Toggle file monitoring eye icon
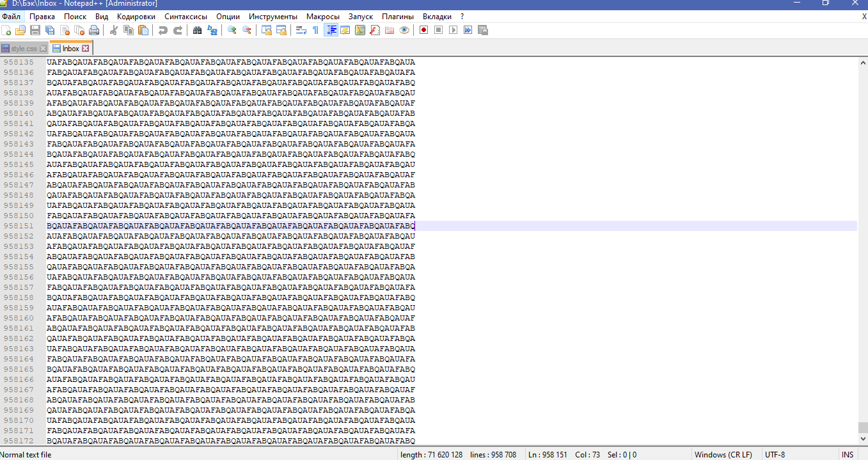This screenshot has width=868, height=460. (x=404, y=30)
